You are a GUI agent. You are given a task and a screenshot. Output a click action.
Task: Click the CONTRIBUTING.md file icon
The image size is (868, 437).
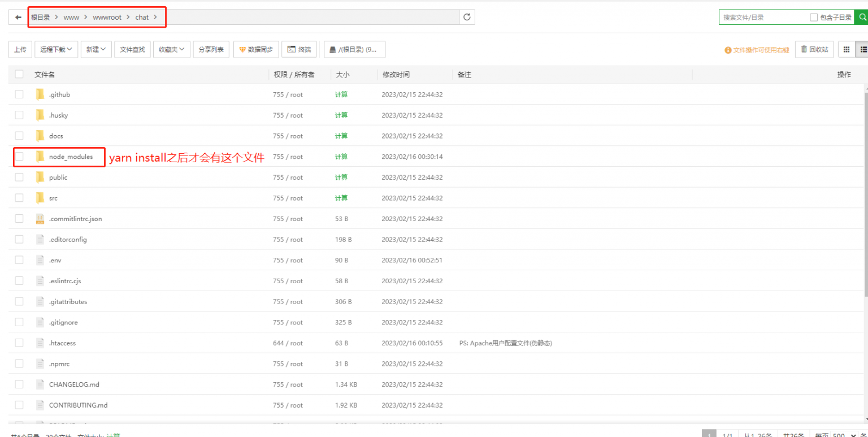[40, 405]
